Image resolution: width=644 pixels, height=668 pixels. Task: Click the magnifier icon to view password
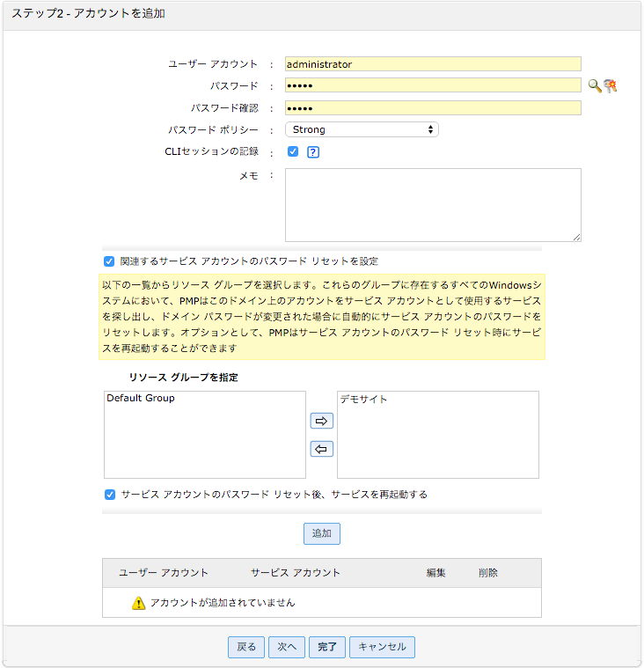pos(595,85)
